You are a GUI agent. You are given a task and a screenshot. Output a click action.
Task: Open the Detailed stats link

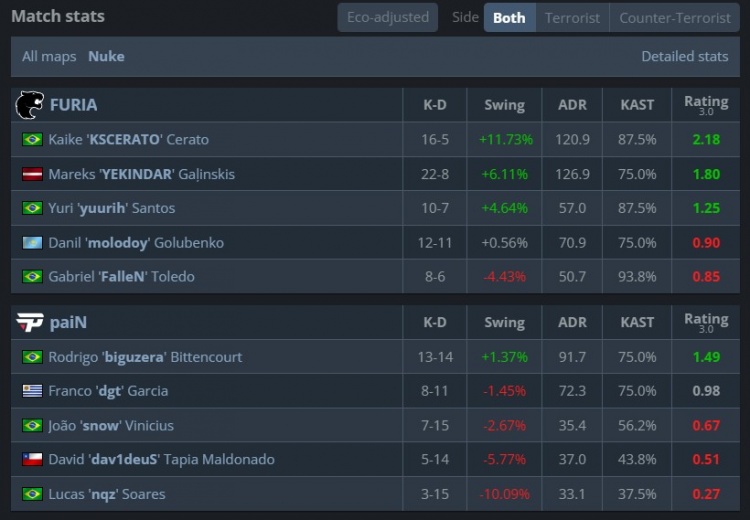tap(684, 56)
